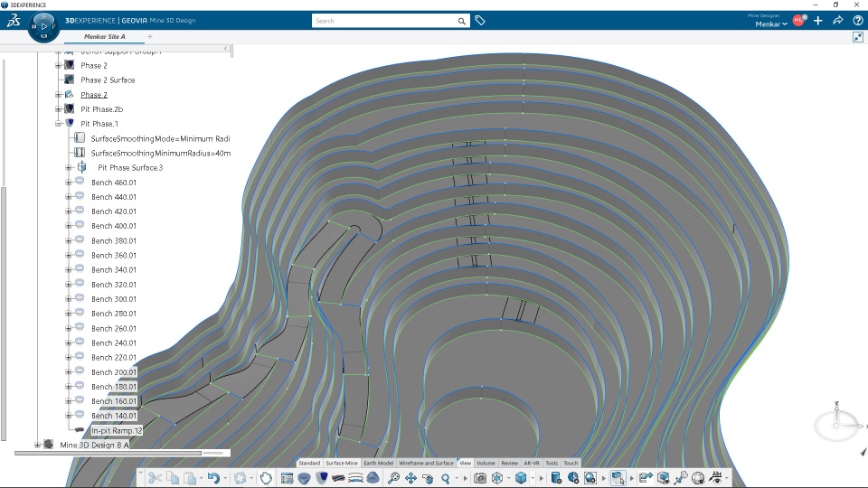This screenshot has width=868, height=488.
Task: Click the ramp design icon in toolbar
Action: (338, 478)
